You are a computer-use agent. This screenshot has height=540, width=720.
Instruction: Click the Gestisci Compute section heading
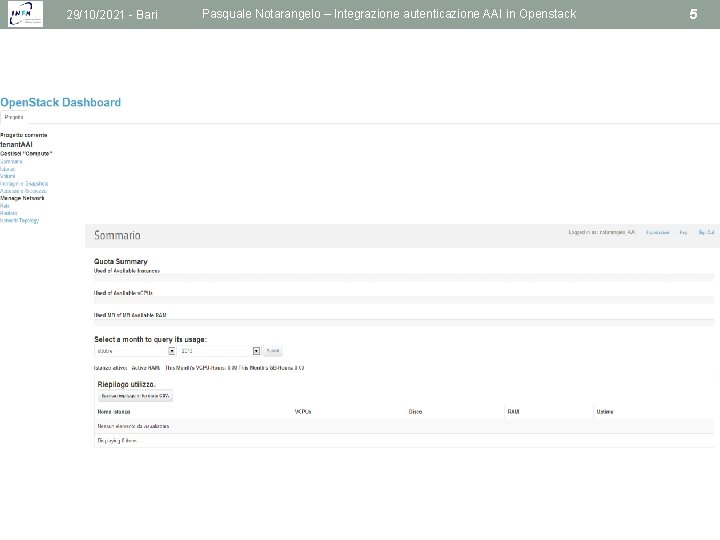26,153
